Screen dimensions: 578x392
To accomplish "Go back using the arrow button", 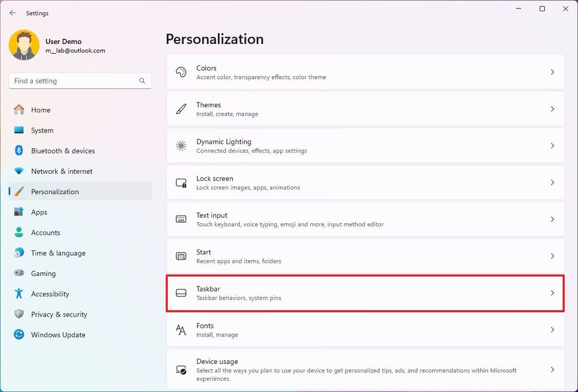I will pyautogui.click(x=12, y=12).
